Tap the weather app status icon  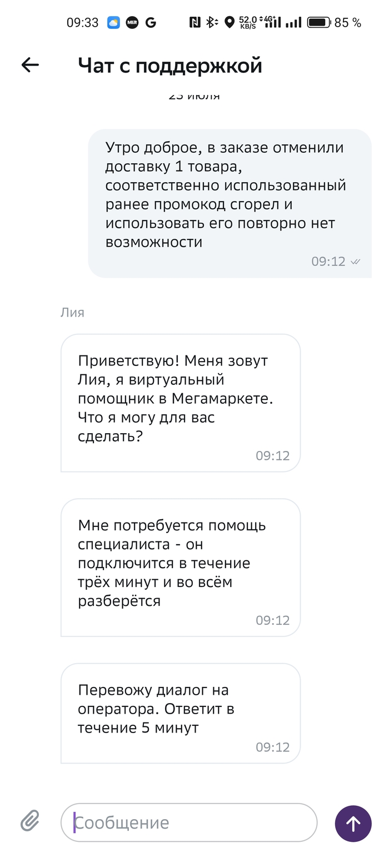113,23
